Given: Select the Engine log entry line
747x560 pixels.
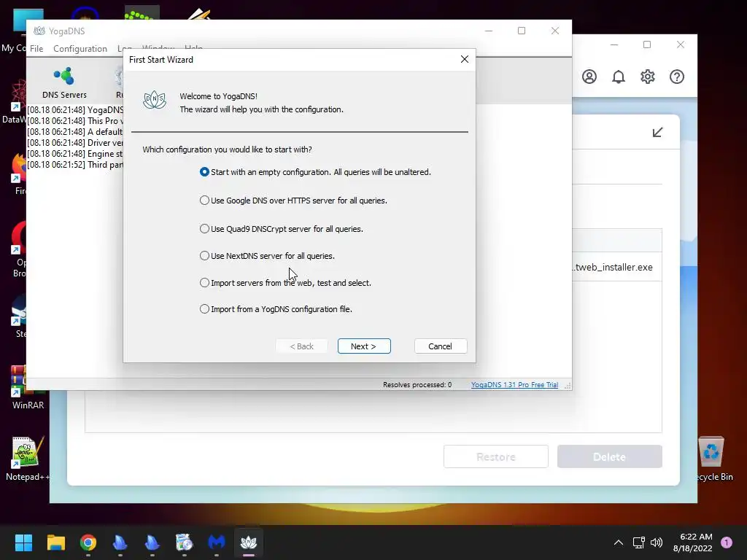Looking at the screenshot, I should click(x=75, y=154).
